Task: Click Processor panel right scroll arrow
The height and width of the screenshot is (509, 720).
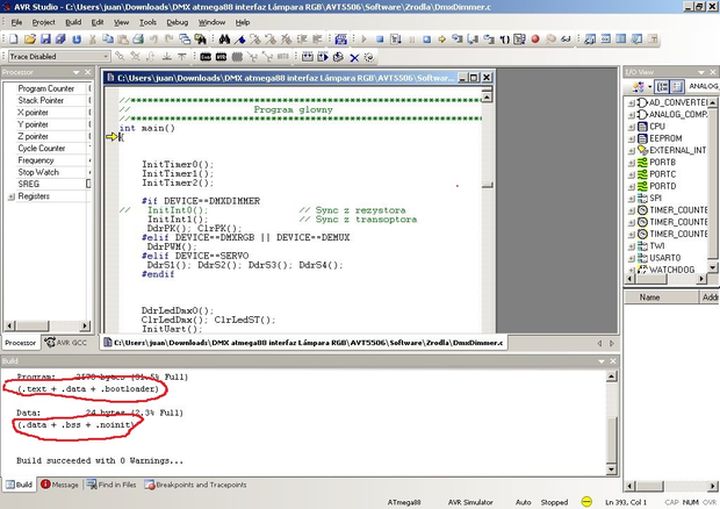Action: click(x=85, y=326)
